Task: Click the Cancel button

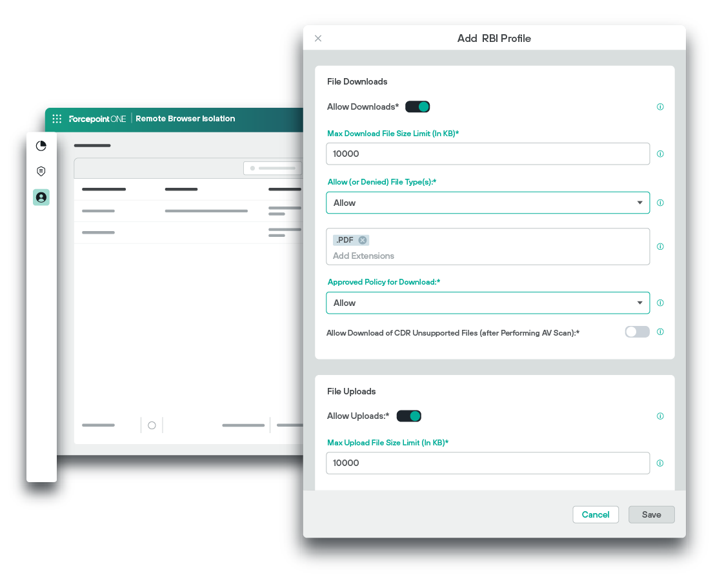Action: [x=596, y=515]
